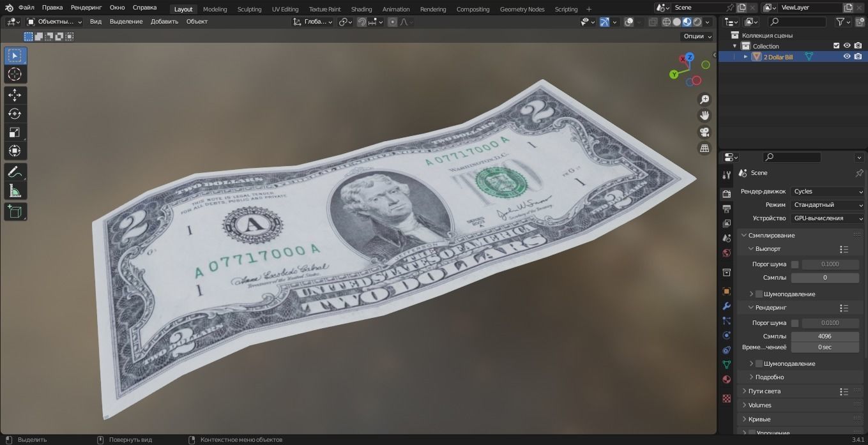Click the render Сэмплы 4096 field

tap(825, 336)
